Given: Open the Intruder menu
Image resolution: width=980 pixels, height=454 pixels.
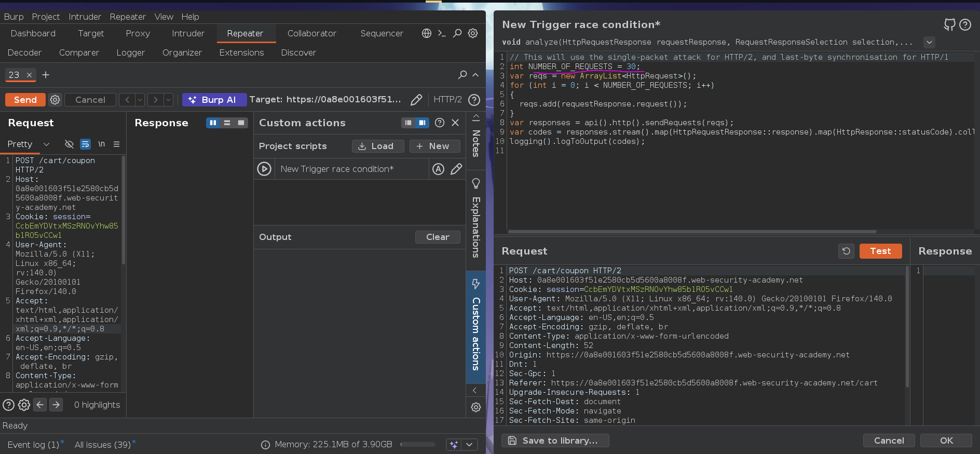Looking at the screenshot, I should pyautogui.click(x=85, y=17).
